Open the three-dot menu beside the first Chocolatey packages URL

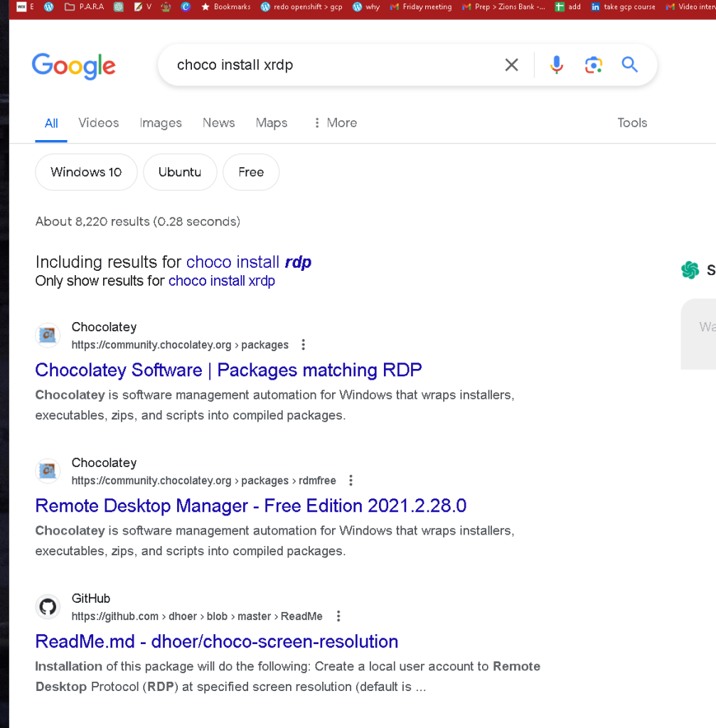point(303,345)
